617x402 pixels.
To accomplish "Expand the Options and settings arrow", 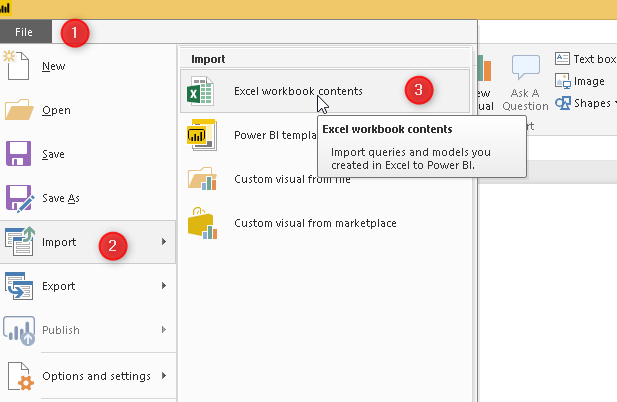I will click(x=164, y=376).
